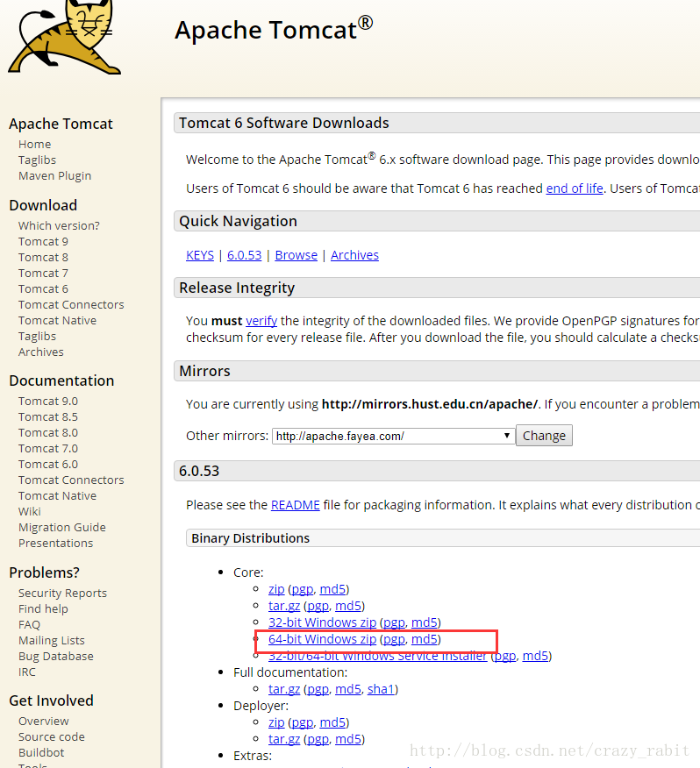Open md5 checksum for Core zip
700x768 pixels.
[332, 589]
